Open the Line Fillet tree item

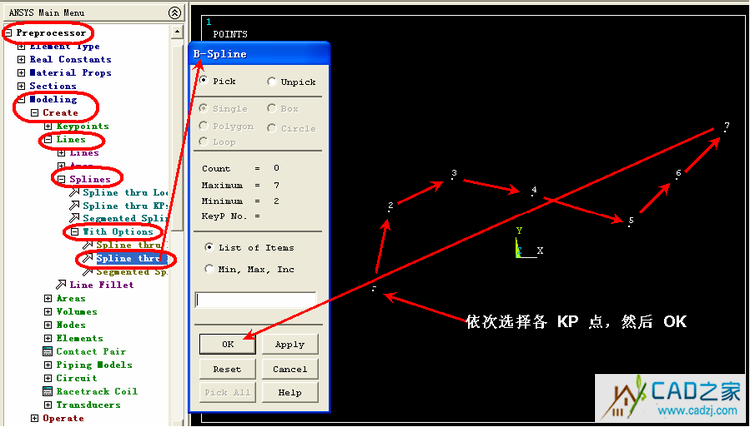[x=101, y=285]
